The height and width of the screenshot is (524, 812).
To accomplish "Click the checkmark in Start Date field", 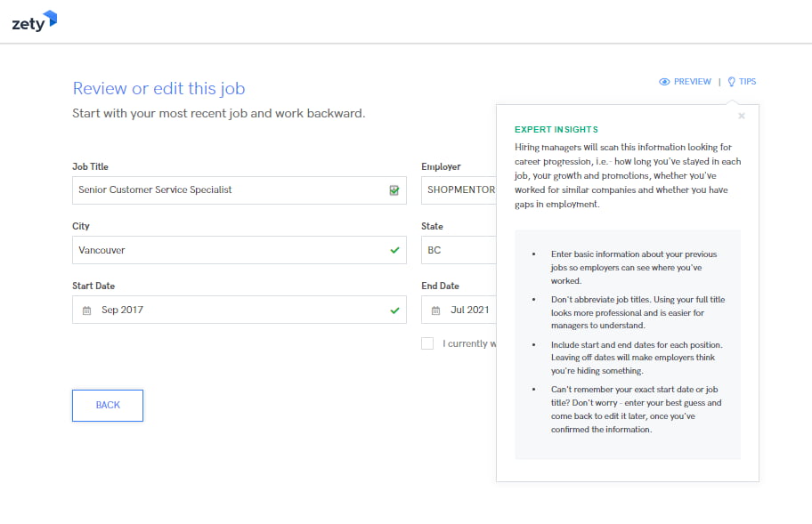I will coord(394,310).
